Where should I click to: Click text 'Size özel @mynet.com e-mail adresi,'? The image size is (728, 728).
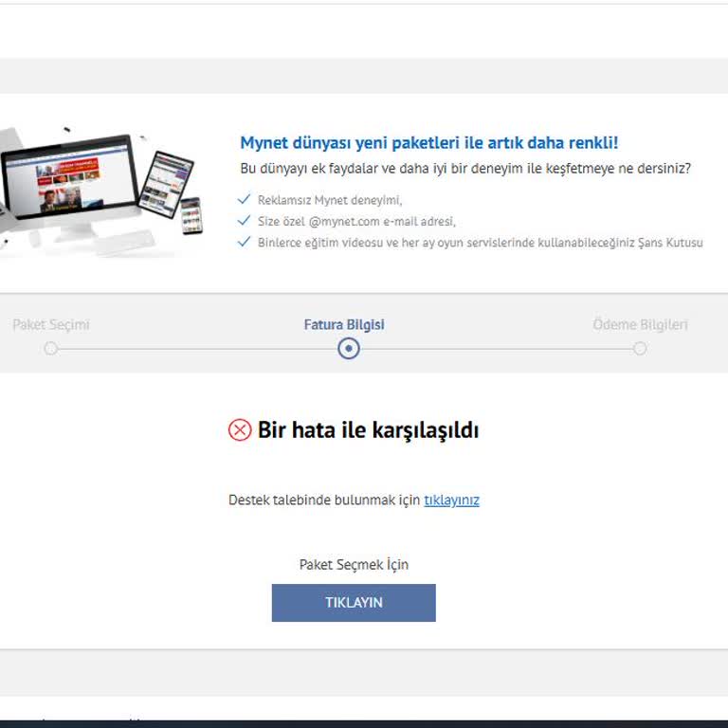[x=356, y=222]
